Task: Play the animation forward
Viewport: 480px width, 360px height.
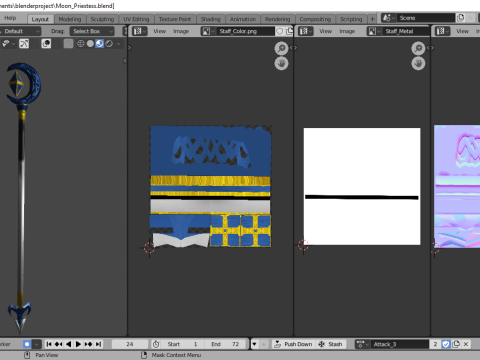Action: pos(78,344)
